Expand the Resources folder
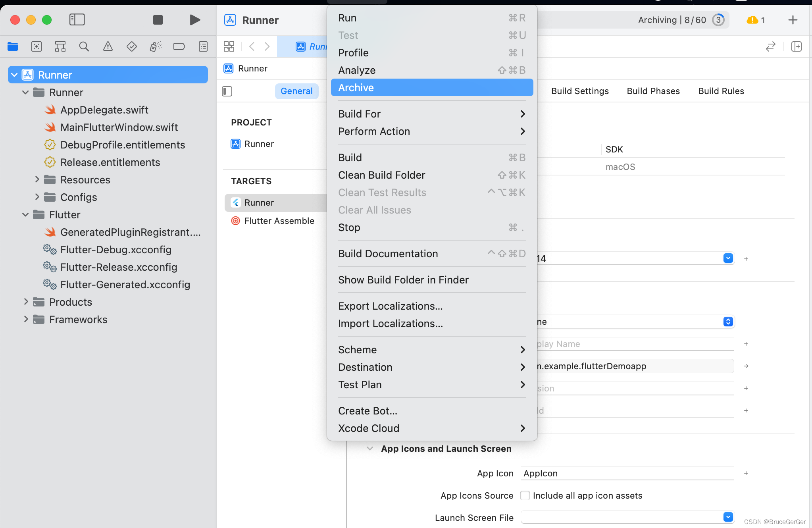This screenshot has height=528, width=812. click(37, 179)
